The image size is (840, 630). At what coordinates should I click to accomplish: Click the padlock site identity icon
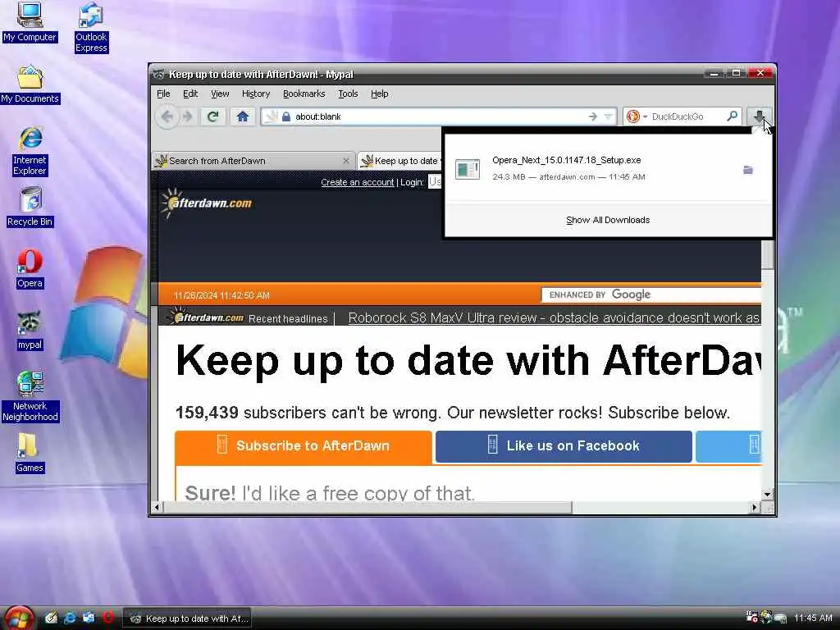click(x=286, y=116)
